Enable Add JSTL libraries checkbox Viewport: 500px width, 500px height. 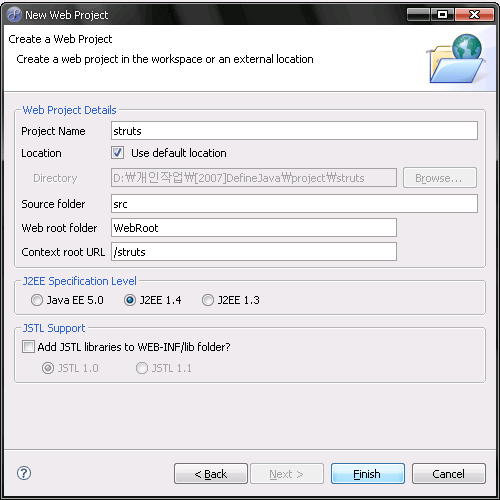pos(28,347)
